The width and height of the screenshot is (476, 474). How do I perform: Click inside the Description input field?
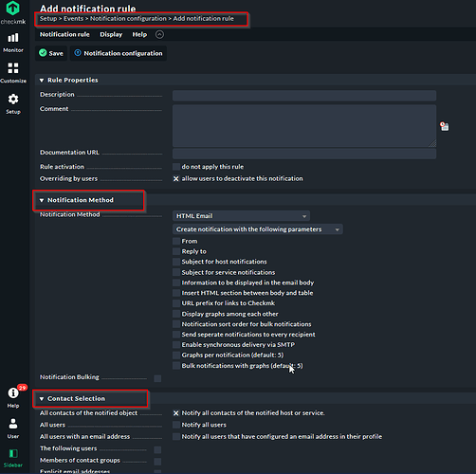click(304, 96)
